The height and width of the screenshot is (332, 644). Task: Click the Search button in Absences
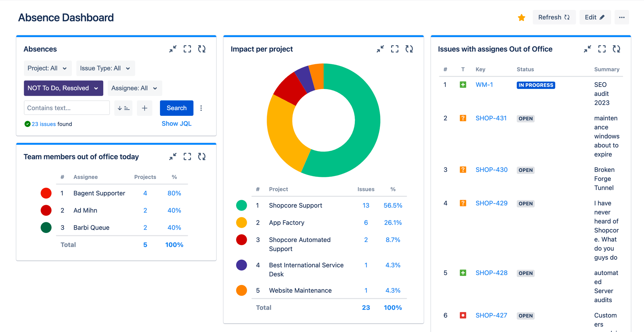(x=176, y=108)
